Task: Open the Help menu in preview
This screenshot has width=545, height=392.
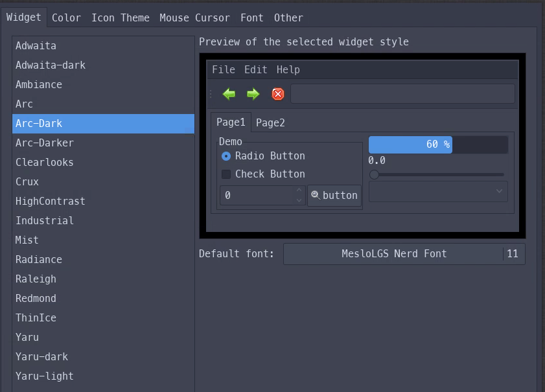Action: pyautogui.click(x=288, y=69)
